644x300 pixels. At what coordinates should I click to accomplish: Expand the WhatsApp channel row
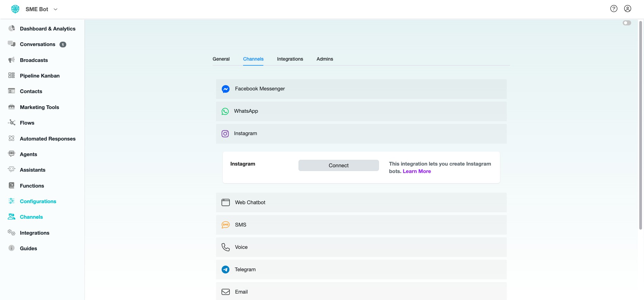pos(361,111)
